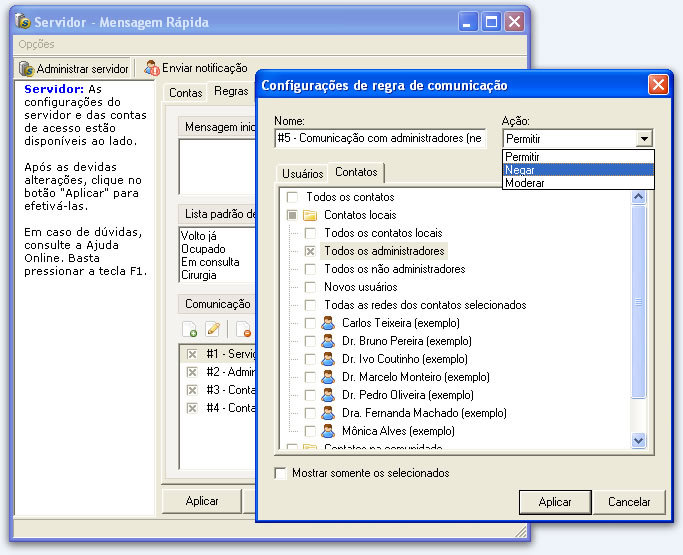The height and width of the screenshot is (555, 683).
Task: Click the contacts list scrollbar thumb
Action: click(639, 301)
